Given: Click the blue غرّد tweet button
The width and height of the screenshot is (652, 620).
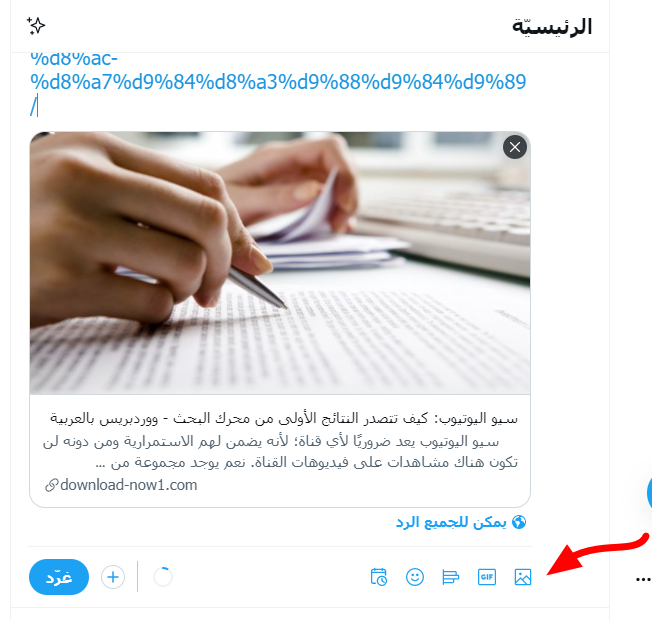Looking at the screenshot, I should 59,577.
